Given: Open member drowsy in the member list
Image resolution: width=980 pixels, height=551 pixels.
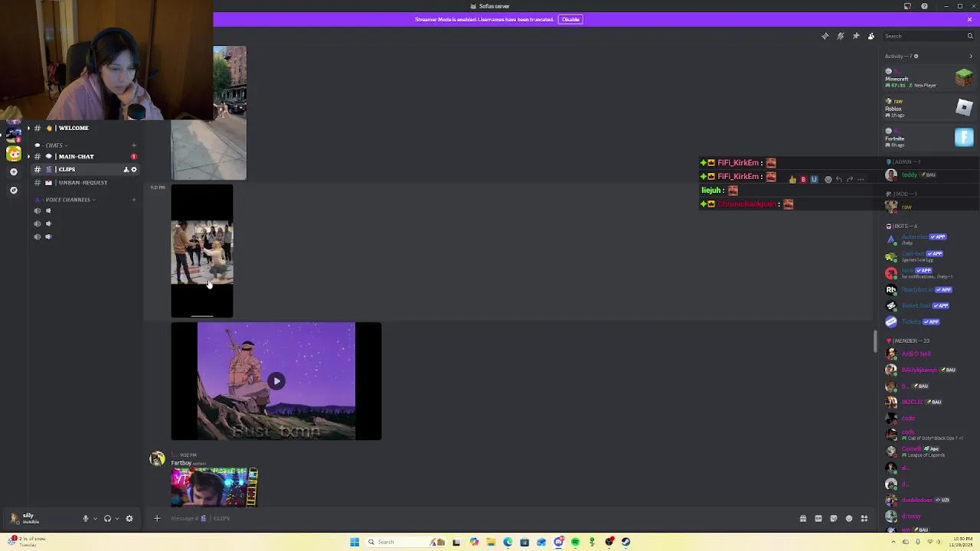Looking at the screenshot, I should pyautogui.click(x=929, y=516).
